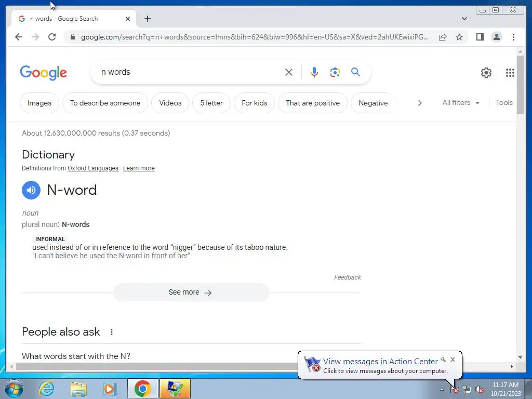Close the 'n words - Google Search' tab
532x399 pixels.
pyautogui.click(x=128, y=19)
